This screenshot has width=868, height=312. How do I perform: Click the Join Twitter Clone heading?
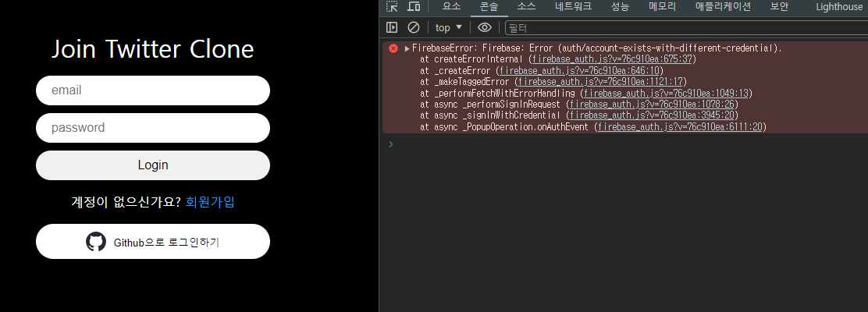[x=153, y=48]
